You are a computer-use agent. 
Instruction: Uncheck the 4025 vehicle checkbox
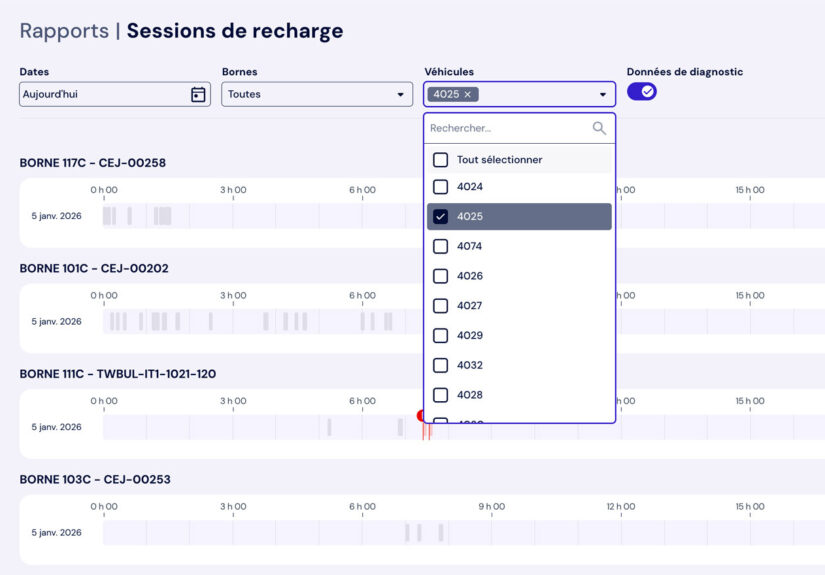pyautogui.click(x=440, y=217)
